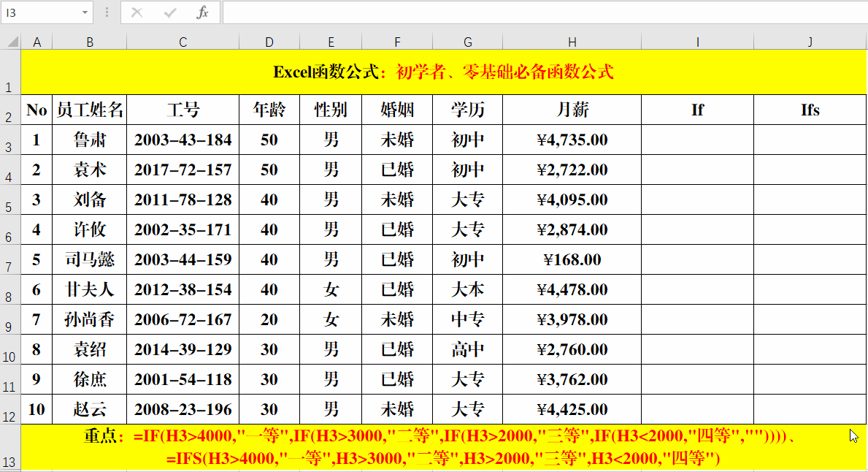
Task: Select row 3 header
Action: [10, 140]
